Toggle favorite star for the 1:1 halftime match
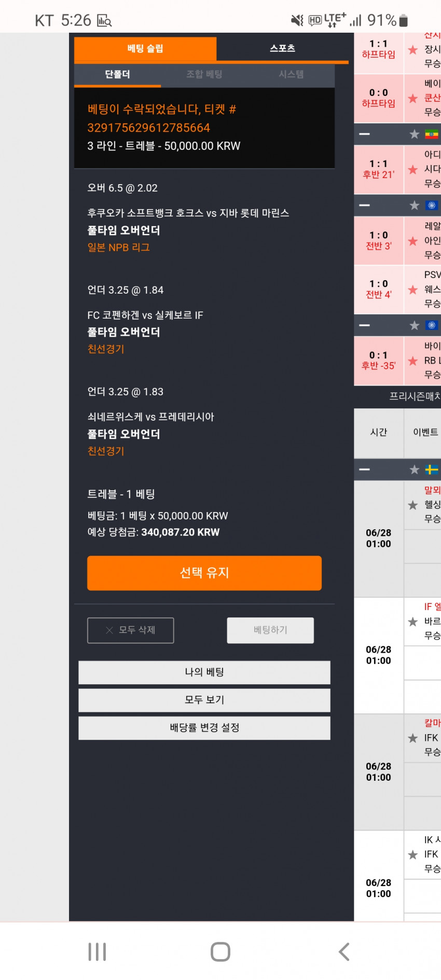The image size is (441, 980). pos(413,50)
